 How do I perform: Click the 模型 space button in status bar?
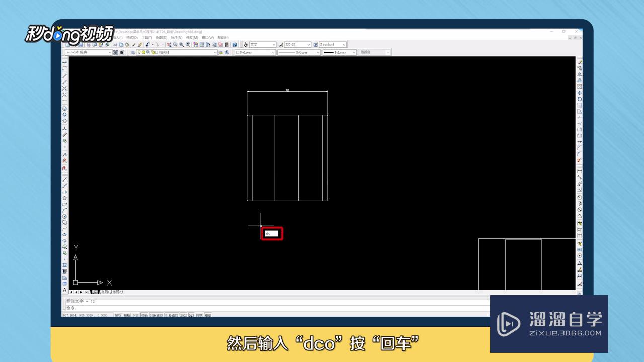pos(208,315)
